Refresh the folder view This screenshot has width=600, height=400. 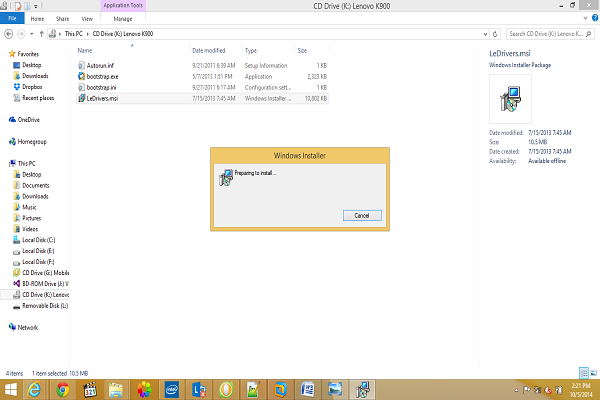(495, 34)
